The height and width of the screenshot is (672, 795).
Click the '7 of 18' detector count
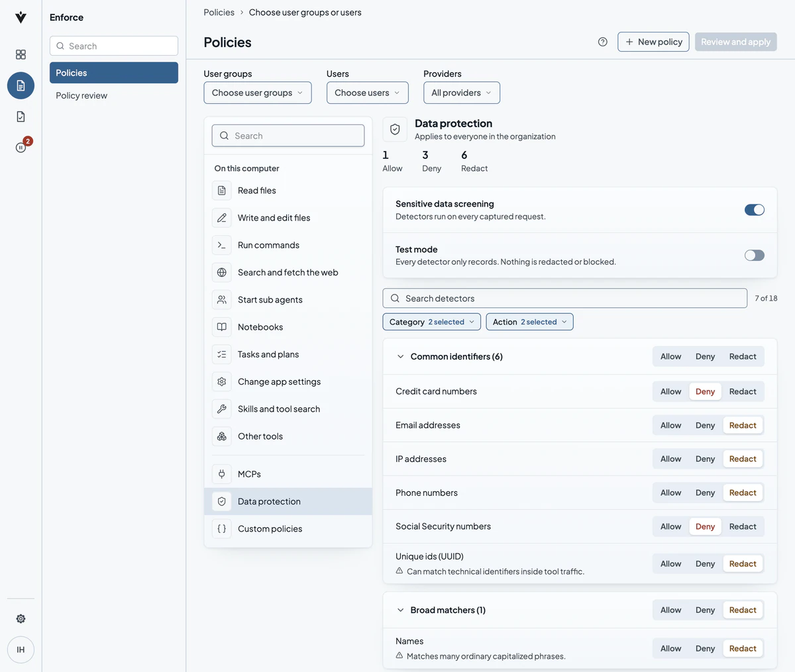coord(766,299)
